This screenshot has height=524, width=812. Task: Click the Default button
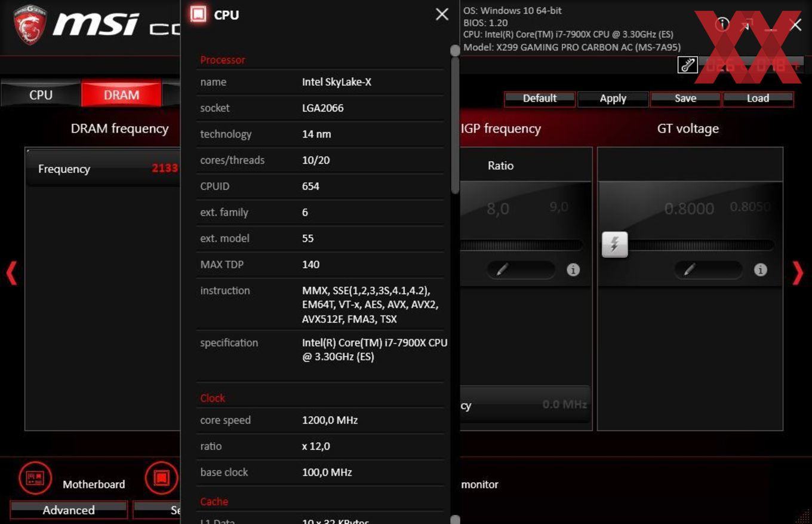540,99
